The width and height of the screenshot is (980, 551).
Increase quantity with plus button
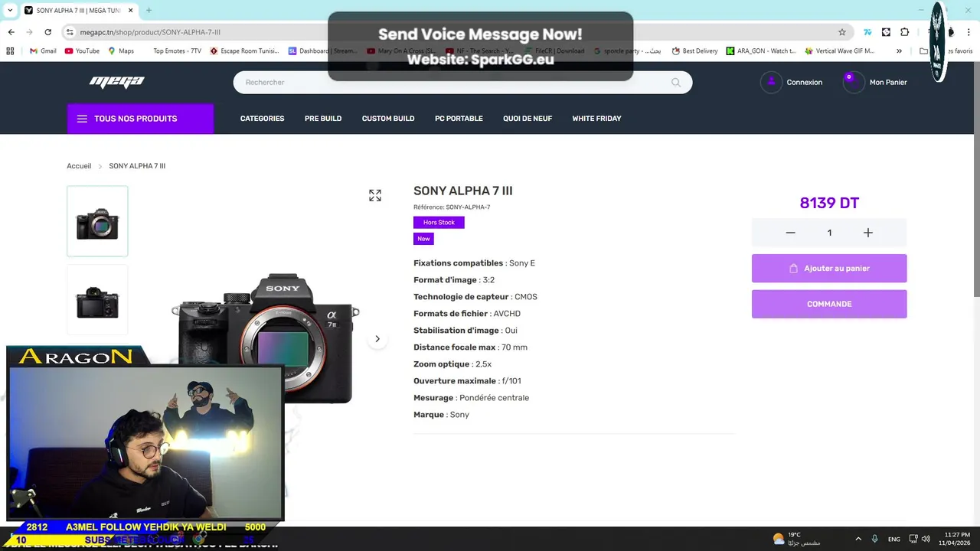(x=868, y=233)
